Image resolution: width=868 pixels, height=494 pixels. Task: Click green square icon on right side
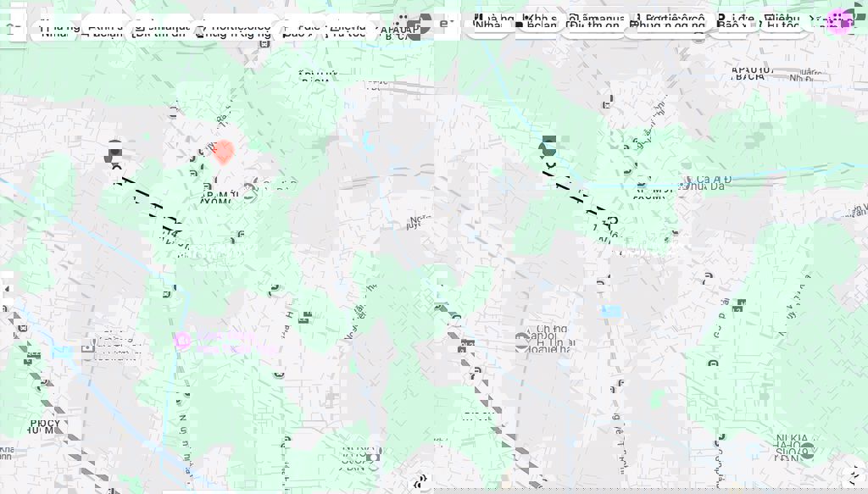pyautogui.click(x=739, y=305)
